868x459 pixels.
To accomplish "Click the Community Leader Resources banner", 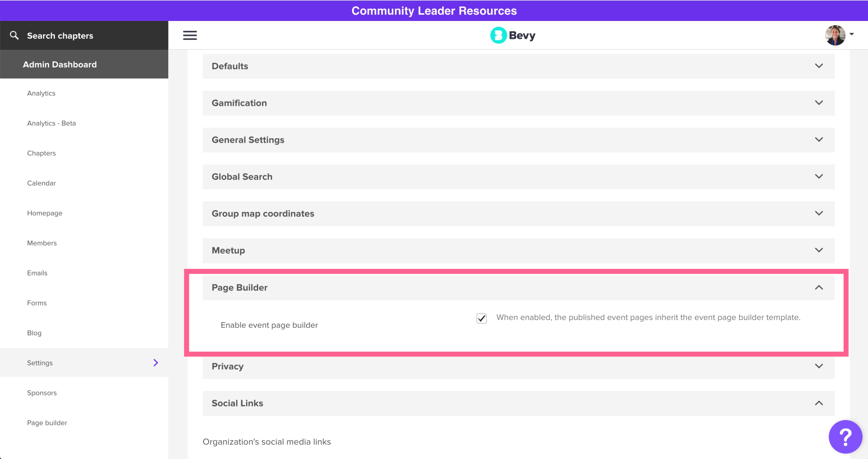I will tap(434, 11).
